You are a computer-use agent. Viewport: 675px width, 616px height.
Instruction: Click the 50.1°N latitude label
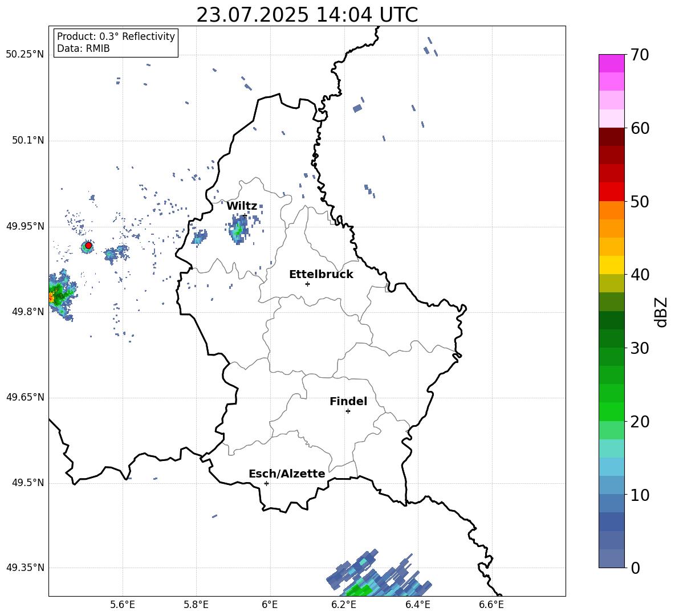pos(28,141)
